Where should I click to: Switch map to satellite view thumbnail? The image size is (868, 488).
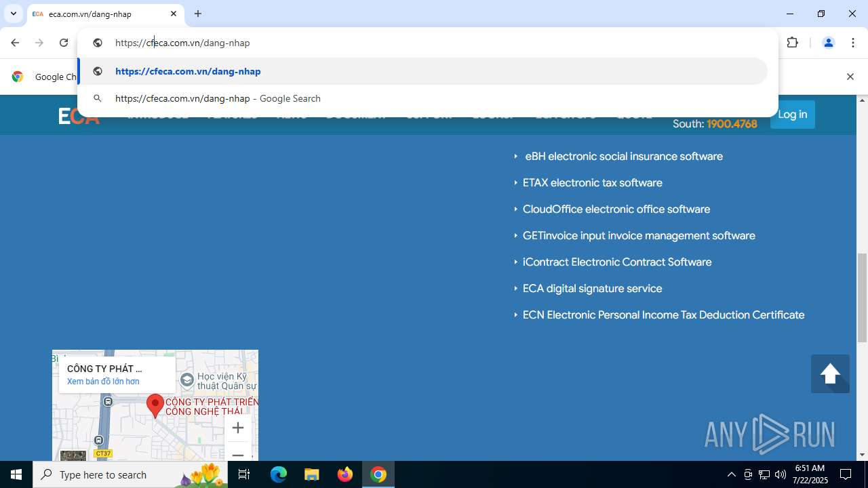tap(73, 455)
